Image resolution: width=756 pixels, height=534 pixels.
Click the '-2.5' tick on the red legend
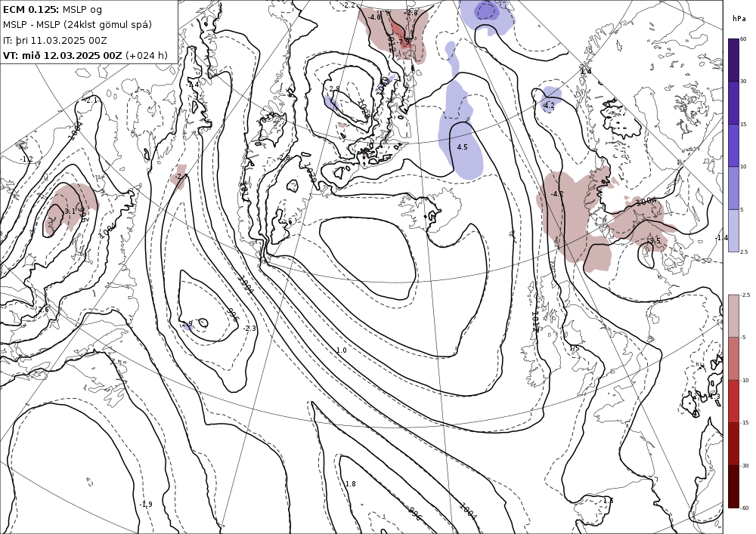click(745, 295)
